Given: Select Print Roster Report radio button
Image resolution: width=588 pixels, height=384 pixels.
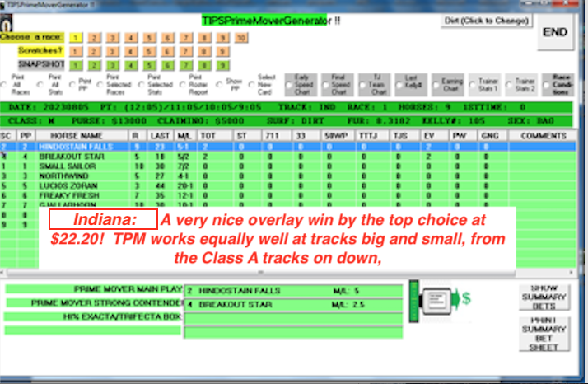Looking at the screenshot, I should click(x=182, y=84).
